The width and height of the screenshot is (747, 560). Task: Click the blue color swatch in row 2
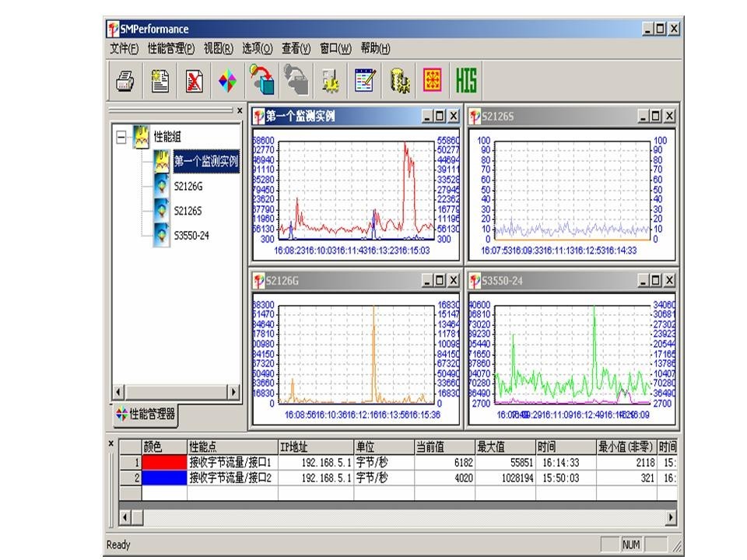coord(163,478)
